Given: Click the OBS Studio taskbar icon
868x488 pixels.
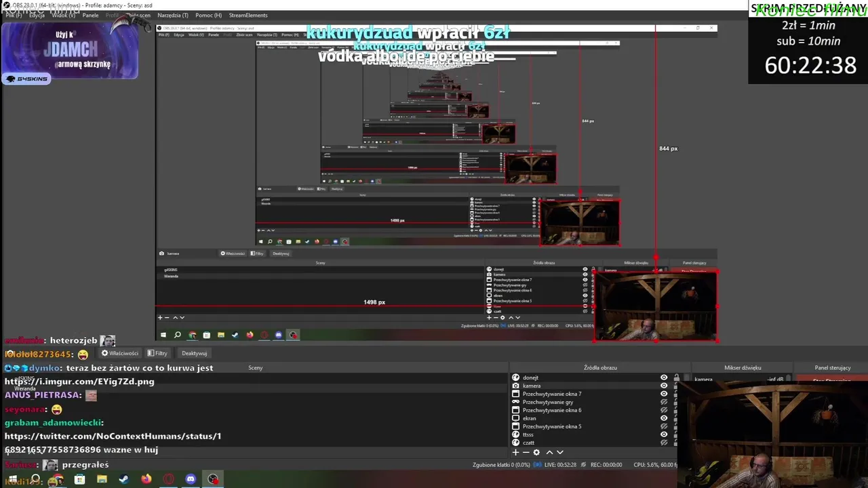Looking at the screenshot, I should tap(213, 479).
